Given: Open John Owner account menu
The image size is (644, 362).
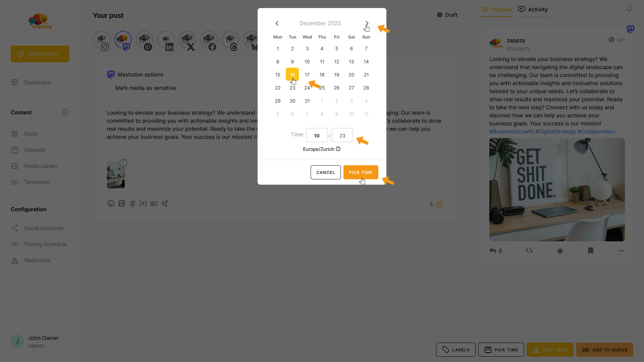Looking at the screenshot, I should 35,341.
